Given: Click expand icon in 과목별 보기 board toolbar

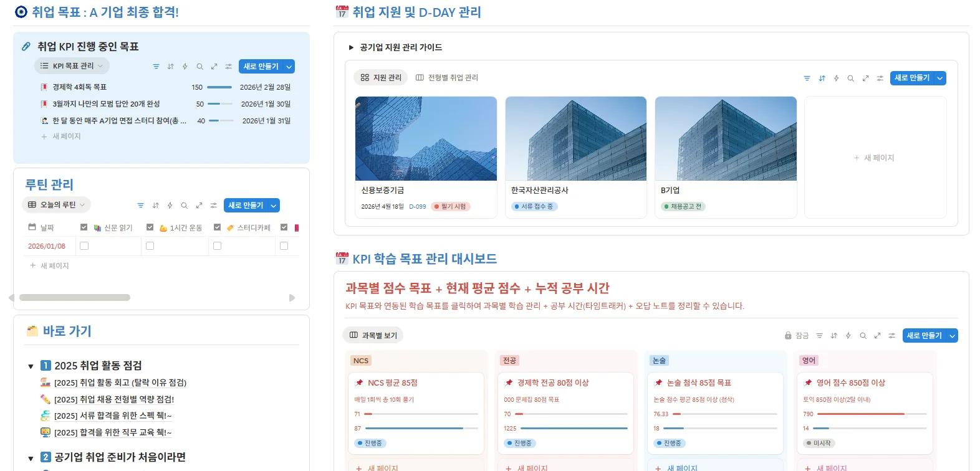Looking at the screenshot, I should coord(877,336).
